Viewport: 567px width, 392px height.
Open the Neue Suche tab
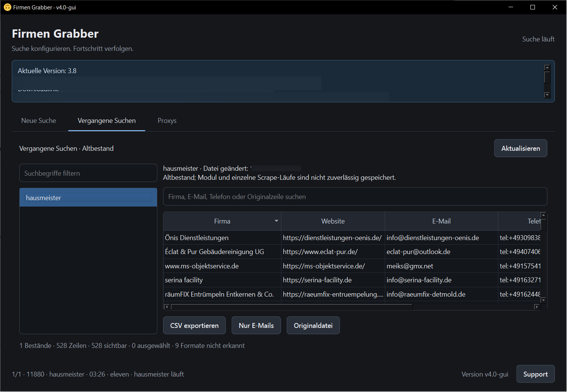tap(38, 121)
